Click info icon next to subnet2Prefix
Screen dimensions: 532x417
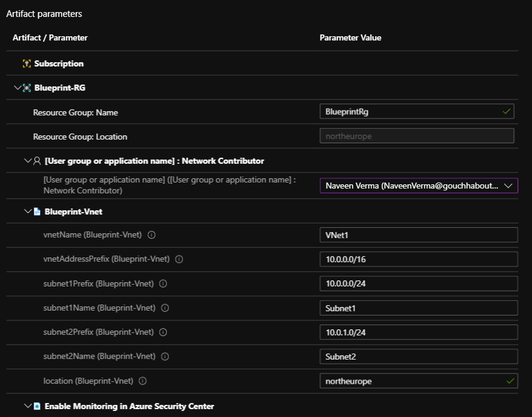pos(163,332)
